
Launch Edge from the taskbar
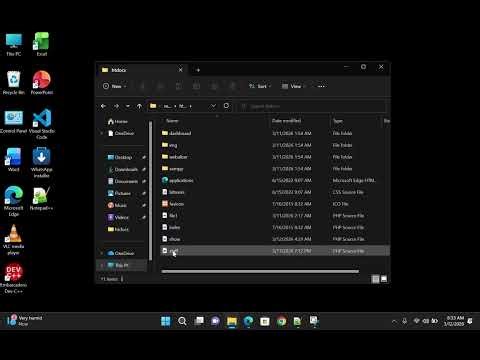point(248,321)
